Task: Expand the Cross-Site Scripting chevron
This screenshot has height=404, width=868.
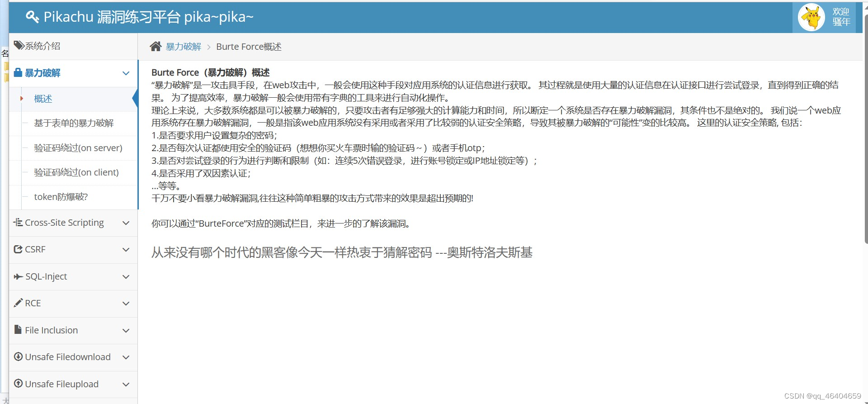Action: coord(126,223)
